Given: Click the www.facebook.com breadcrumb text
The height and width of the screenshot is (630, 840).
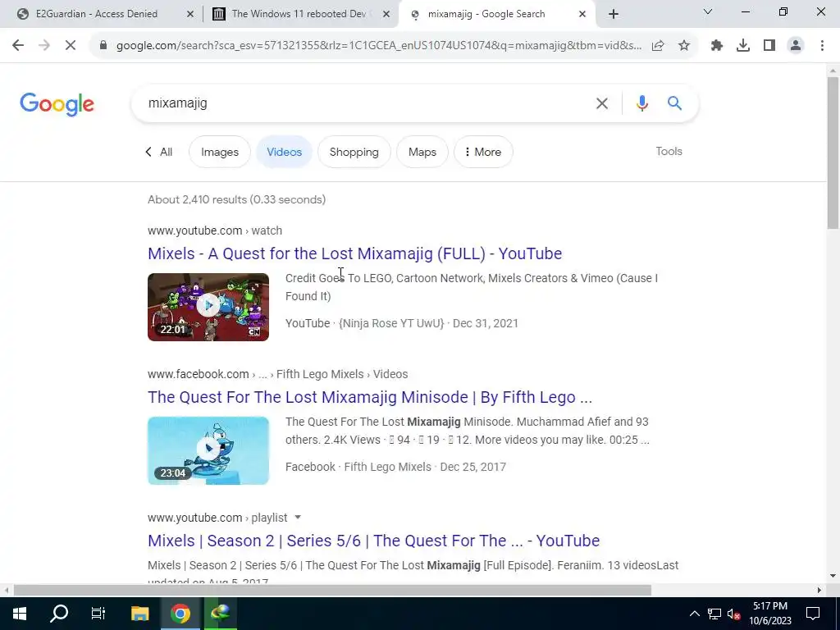Looking at the screenshot, I should pos(277,374).
